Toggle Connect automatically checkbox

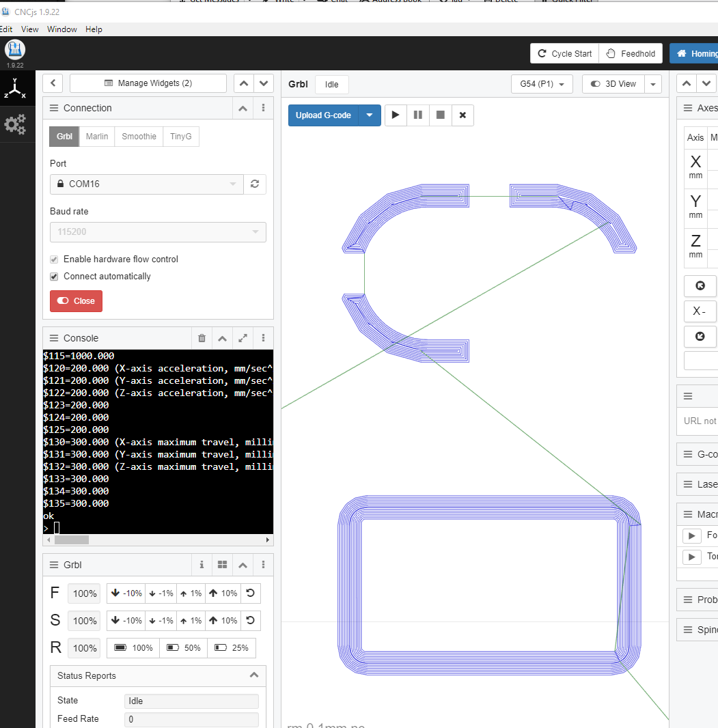click(x=54, y=277)
